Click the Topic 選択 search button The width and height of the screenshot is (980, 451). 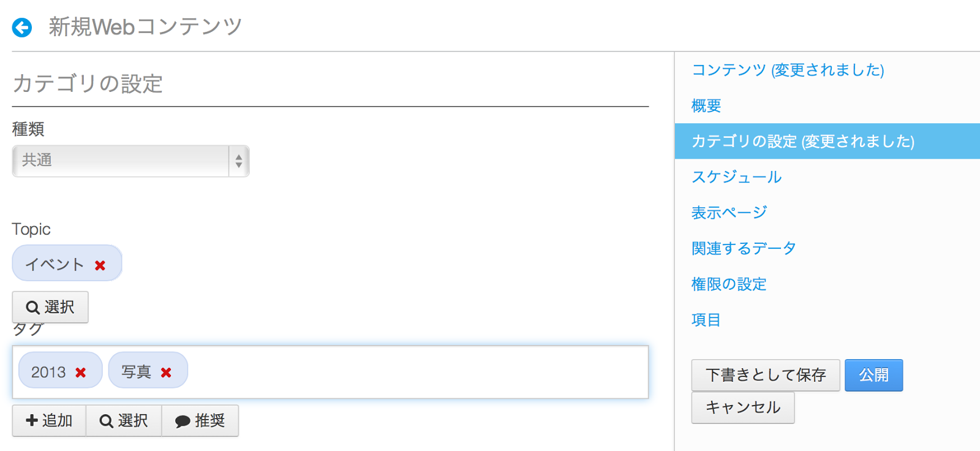coord(50,307)
